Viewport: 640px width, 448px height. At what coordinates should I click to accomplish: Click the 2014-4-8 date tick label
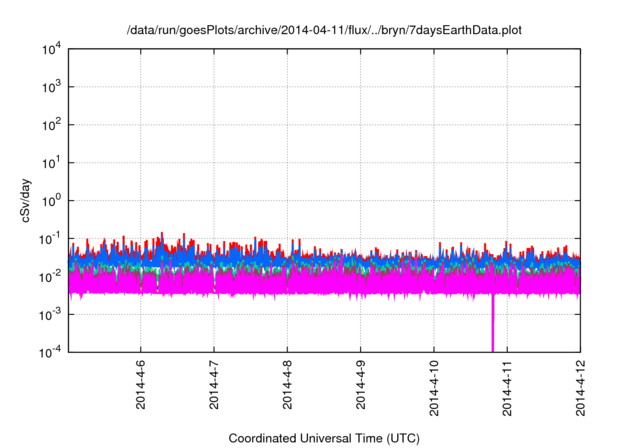[287, 384]
